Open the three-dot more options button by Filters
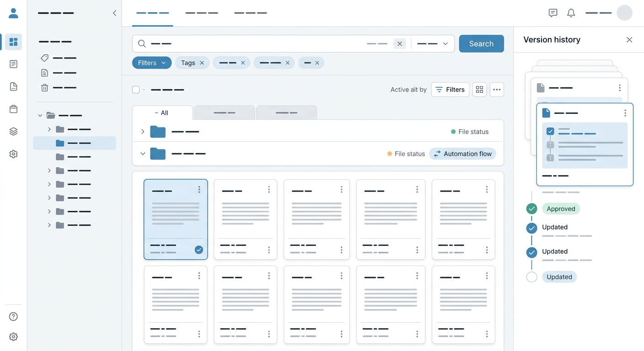Screen dimensions: 644x351 (x=497, y=90)
